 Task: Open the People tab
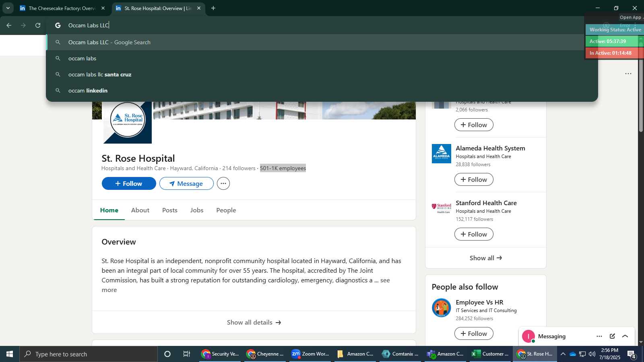226,210
